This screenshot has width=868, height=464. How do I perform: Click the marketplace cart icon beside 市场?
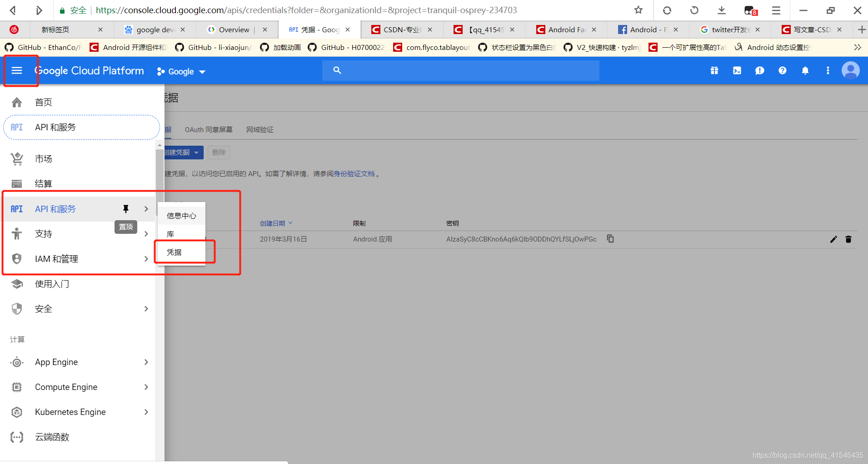(17, 158)
